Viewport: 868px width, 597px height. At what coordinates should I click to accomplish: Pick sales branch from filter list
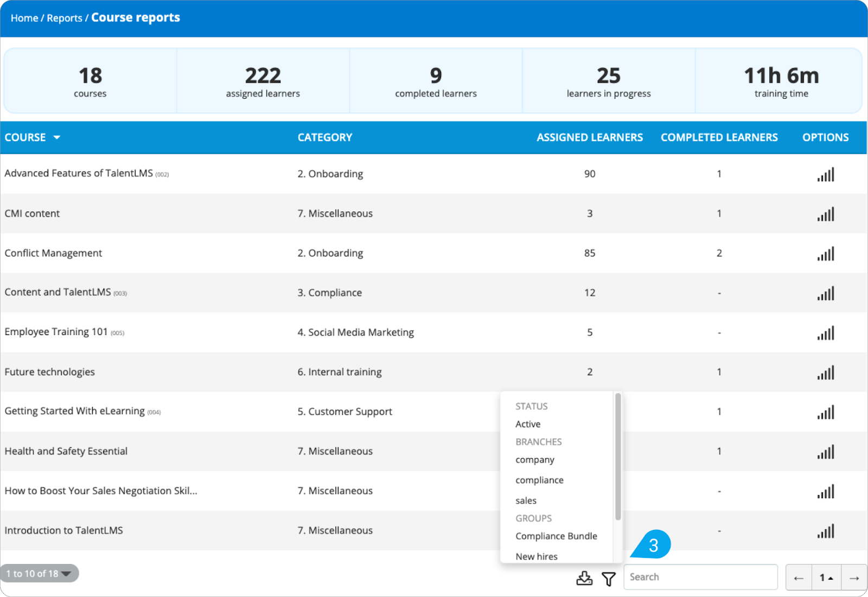coord(526,500)
